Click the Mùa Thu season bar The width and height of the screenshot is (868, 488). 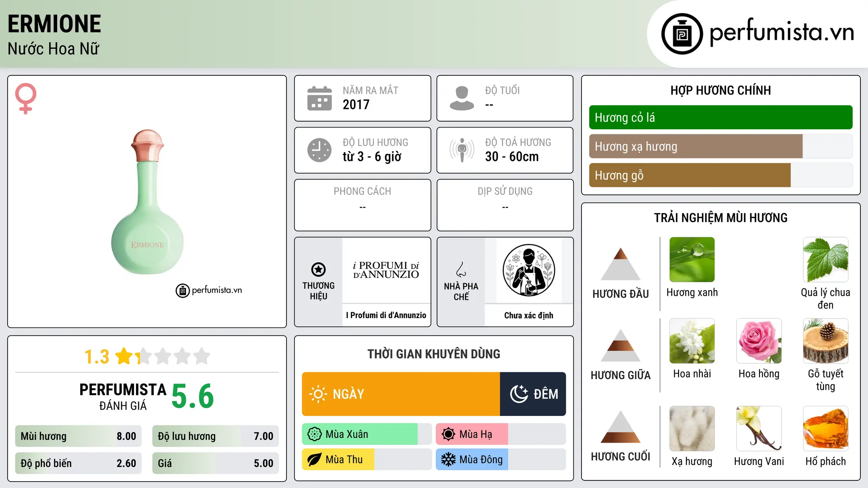(367, 460)
